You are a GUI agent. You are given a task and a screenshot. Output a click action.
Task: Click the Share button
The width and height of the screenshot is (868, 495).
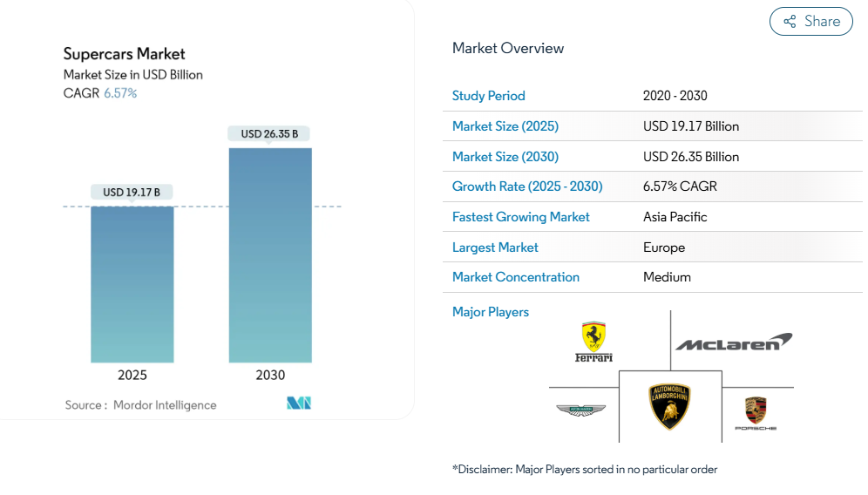coord(810,22)
